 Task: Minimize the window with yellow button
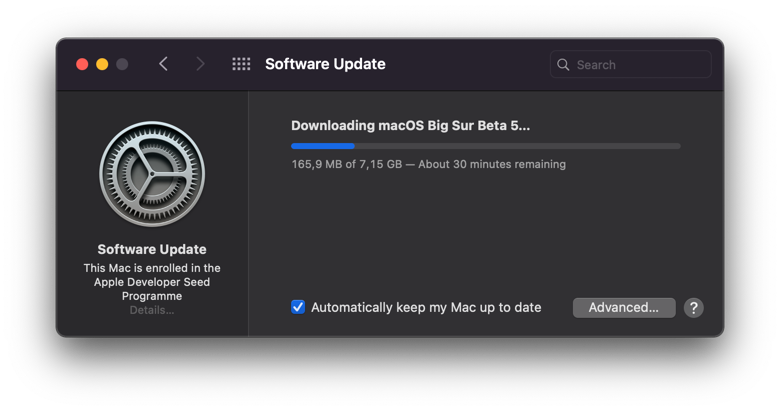[102, 64]
